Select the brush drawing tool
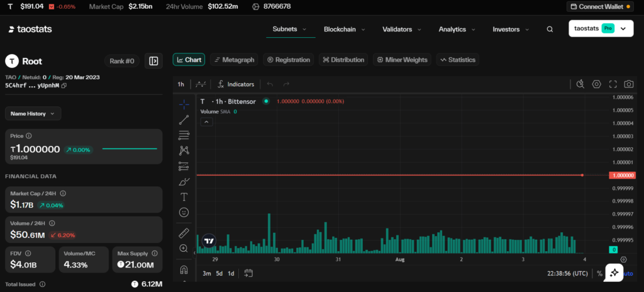This screenshot has width=644, height=292. pos(184,181)
